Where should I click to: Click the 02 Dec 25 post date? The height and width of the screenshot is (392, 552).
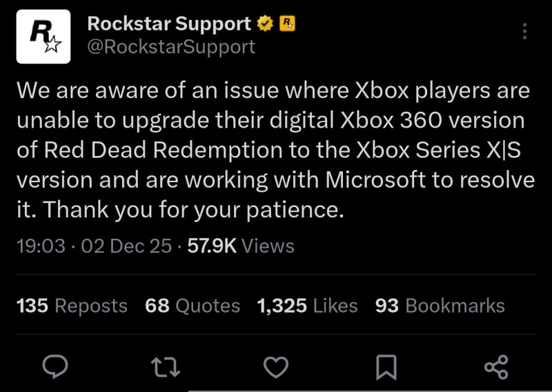(x=126, y=246)
